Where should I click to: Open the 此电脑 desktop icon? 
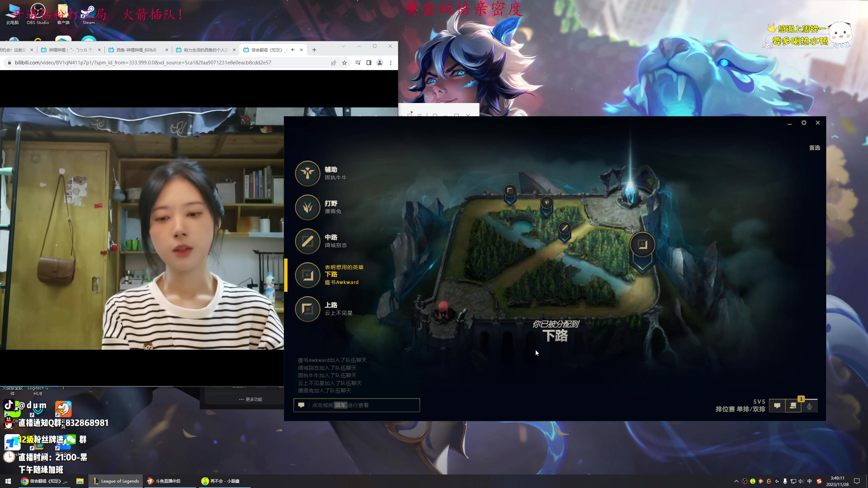click(x=13, y=14)
